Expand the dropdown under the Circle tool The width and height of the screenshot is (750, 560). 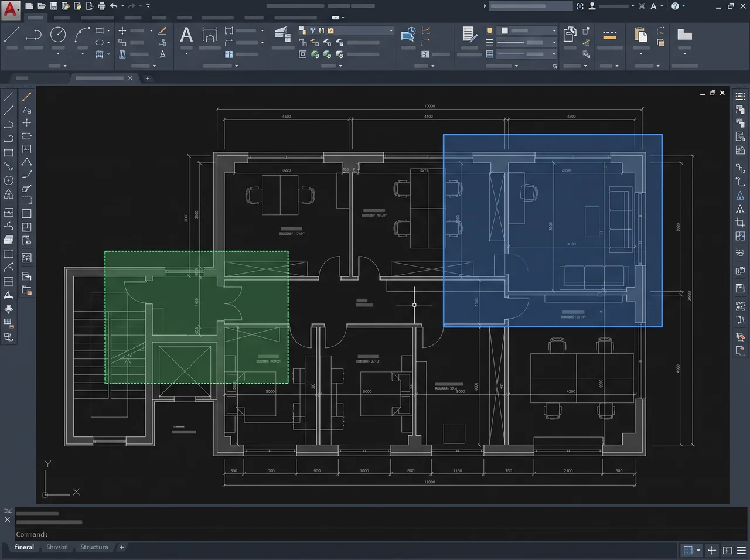[x=58, y=54]
